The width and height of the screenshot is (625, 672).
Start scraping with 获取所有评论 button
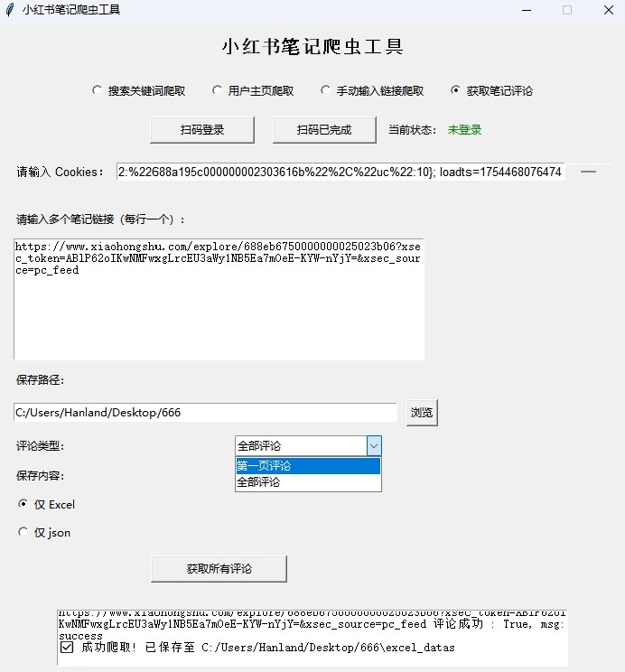(x=219, y=569)
